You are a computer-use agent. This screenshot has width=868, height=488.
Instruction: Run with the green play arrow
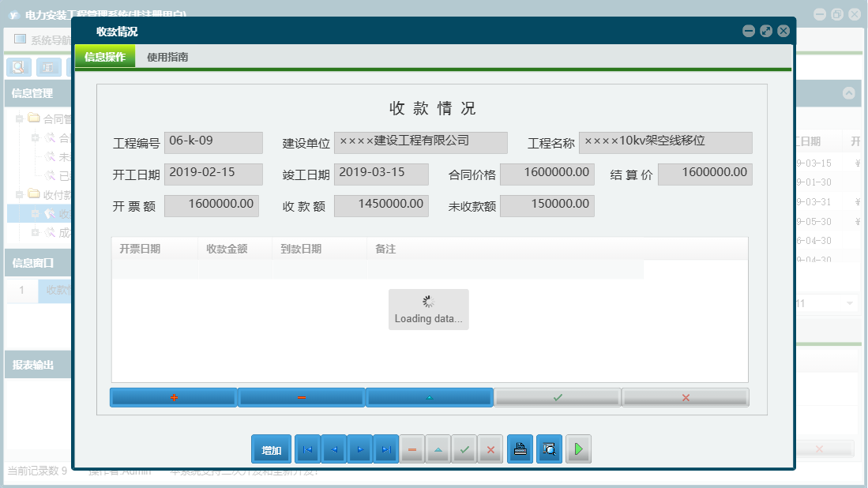coord(577,449)
